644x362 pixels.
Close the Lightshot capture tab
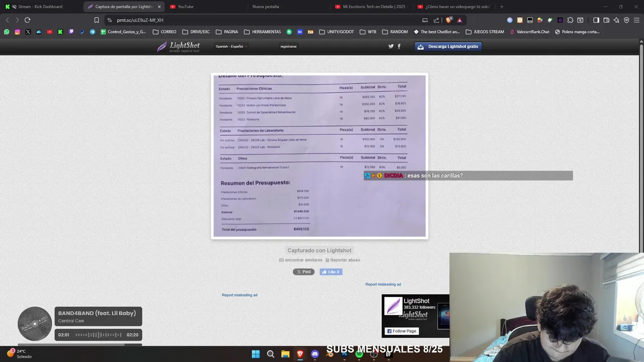(x=159, y=7)
